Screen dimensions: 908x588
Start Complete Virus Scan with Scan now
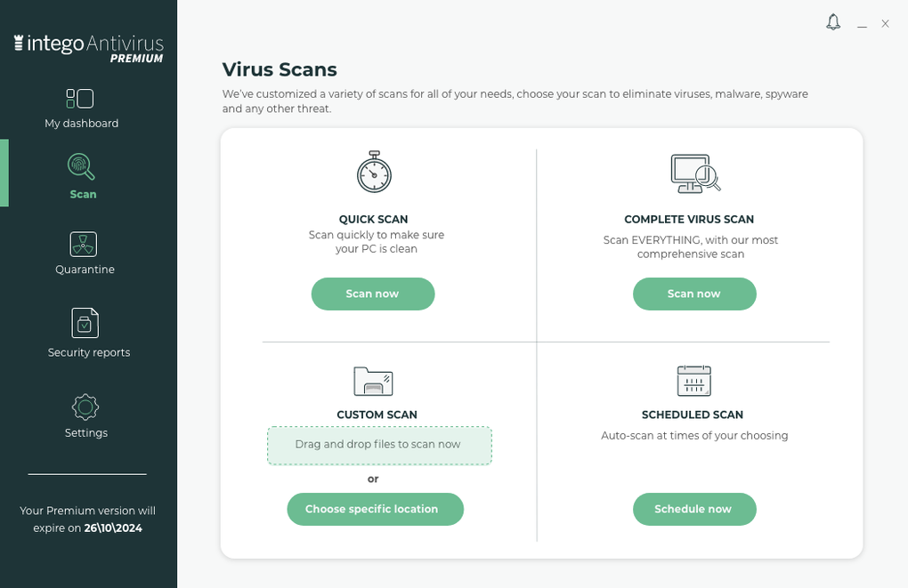tap(694, 294)
